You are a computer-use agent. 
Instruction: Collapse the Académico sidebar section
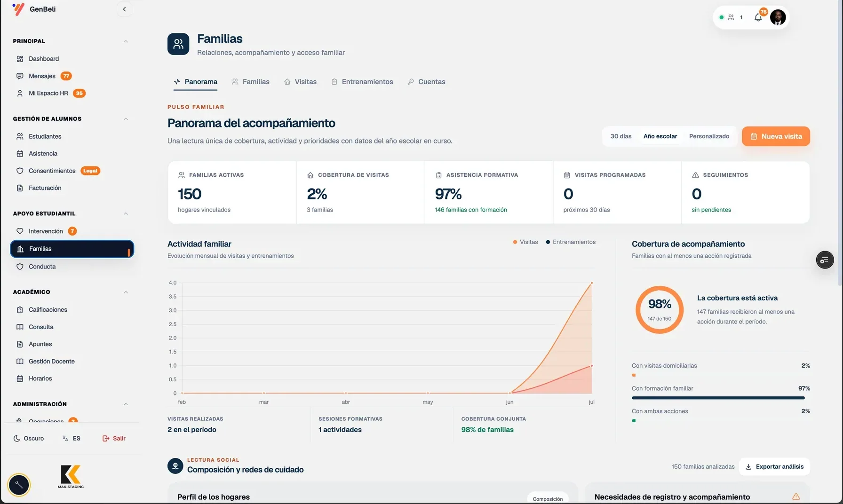(126, 292)
